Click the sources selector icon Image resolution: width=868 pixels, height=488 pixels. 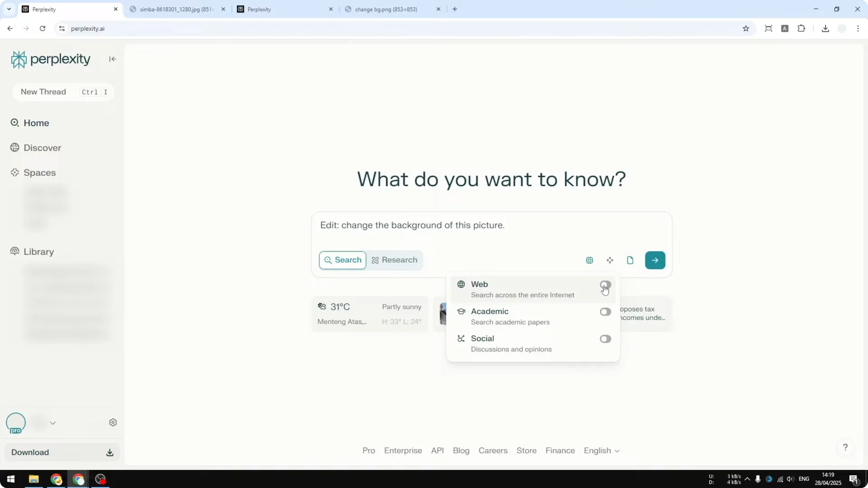pyautogui.click(x=610, y=260)
